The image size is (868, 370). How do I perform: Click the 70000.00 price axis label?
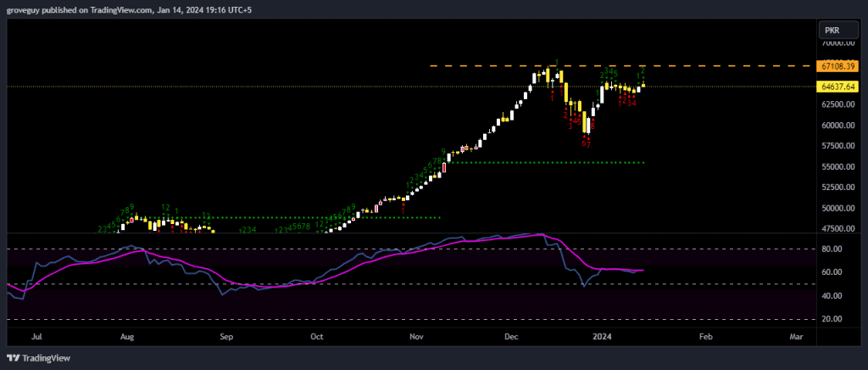pyautogui.click(x=837, y=42)
